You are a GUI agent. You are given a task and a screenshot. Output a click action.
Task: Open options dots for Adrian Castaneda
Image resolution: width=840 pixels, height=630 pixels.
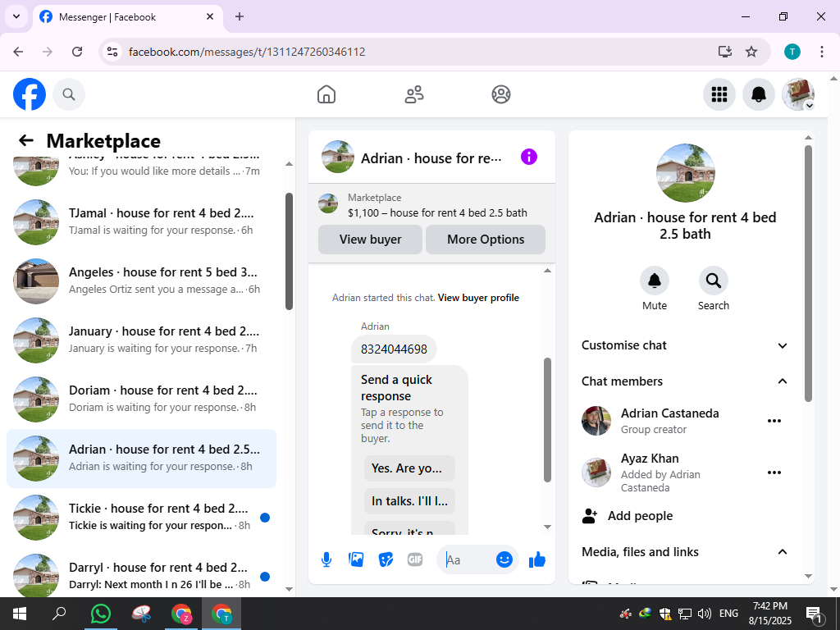click(774, 421)
